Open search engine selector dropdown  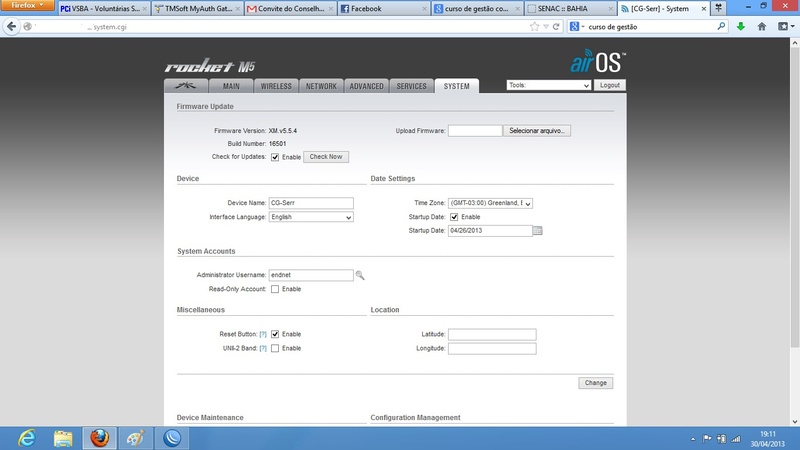(x=577, y=27)
